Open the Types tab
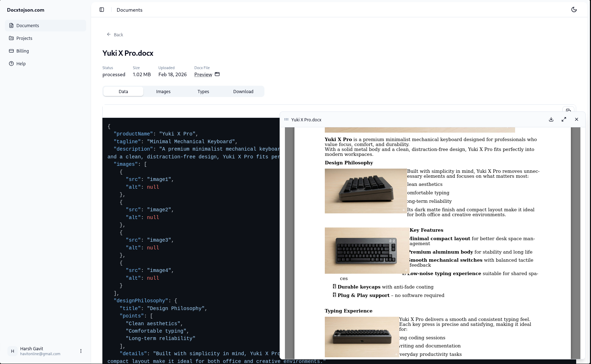The image size is (591, 364). [203, 91]
